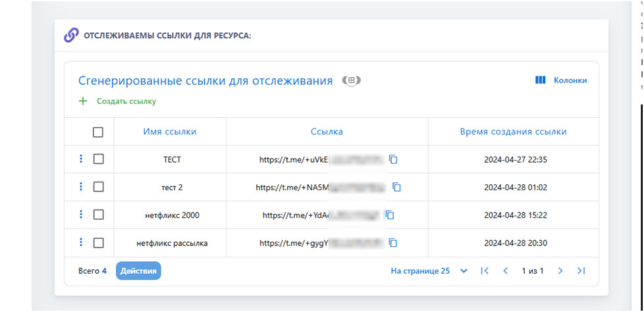Image resolution: width=644 pixels, height=312 pixels.
Task: Go to the last page of results
Action: tap(581, 271)
